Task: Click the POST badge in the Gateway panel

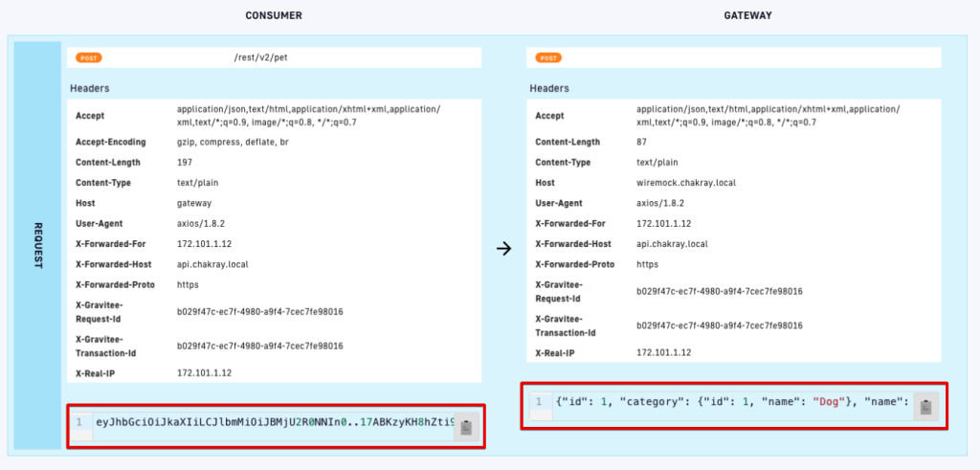Action: click(548, 57)
